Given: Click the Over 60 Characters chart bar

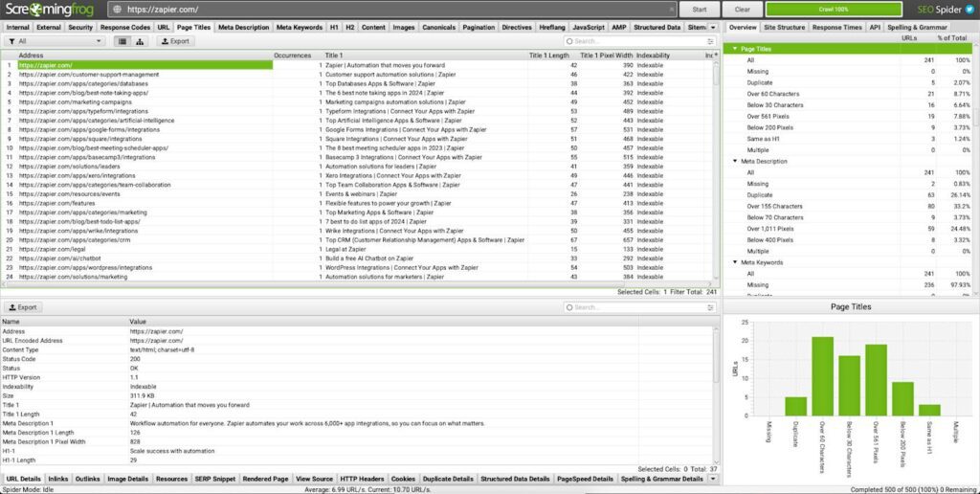Looking at the screenshot, I should (x=822, y=376).
